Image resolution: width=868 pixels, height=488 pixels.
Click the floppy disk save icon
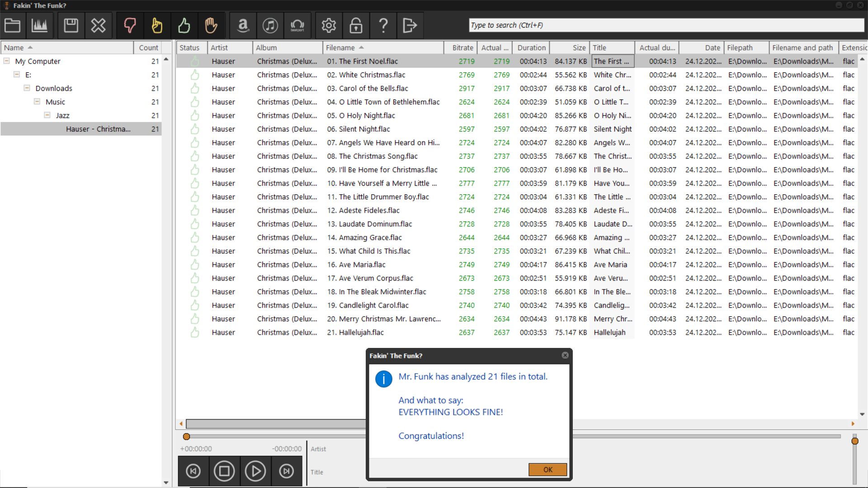(71, 25)
